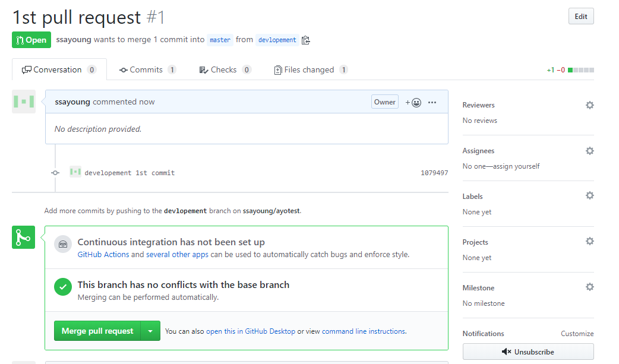This screenshot has height=364, width=619.
Task: Add a reaction with the smiley icon
Action: (413, 102)
